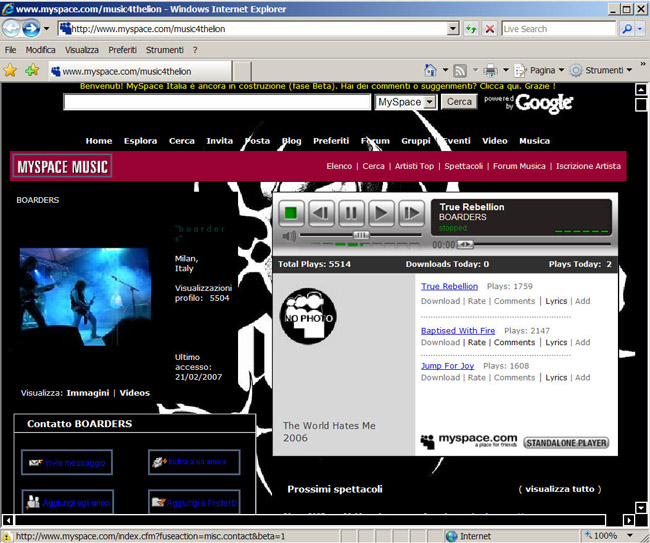Viewport: 650px width, 543px height.
Task: View the band's Immagini link
Action: pos(87,393)
